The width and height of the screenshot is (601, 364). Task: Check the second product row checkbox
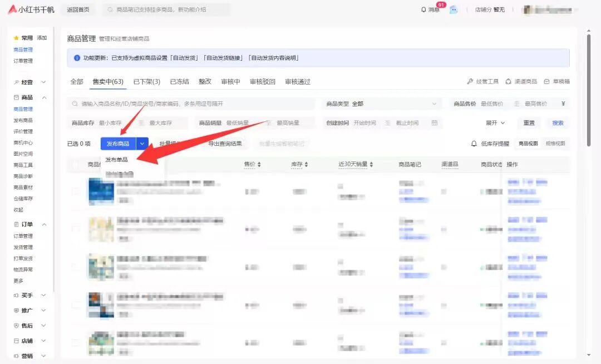click(x=75, y=229)
